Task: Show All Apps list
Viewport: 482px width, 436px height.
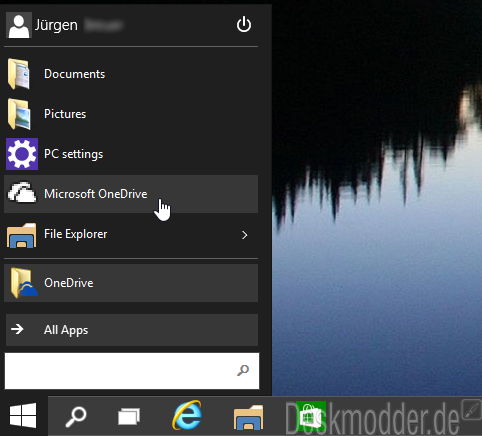Action: [x=132, y=330]
